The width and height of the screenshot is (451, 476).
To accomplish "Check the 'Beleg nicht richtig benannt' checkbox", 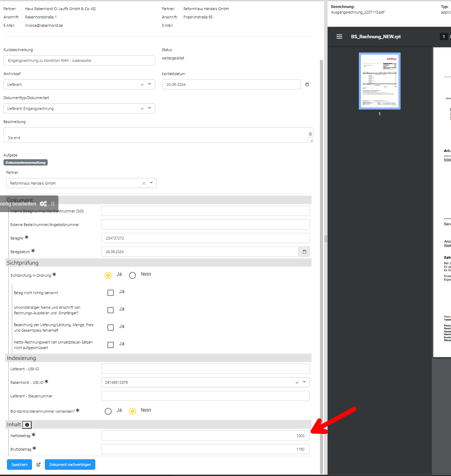I will tap(111, 293).
